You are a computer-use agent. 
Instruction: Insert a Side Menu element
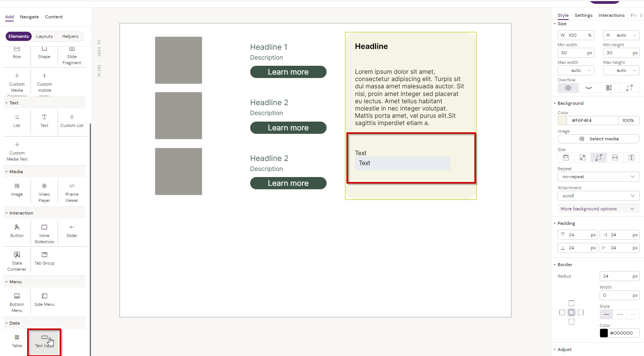(44, 299)
